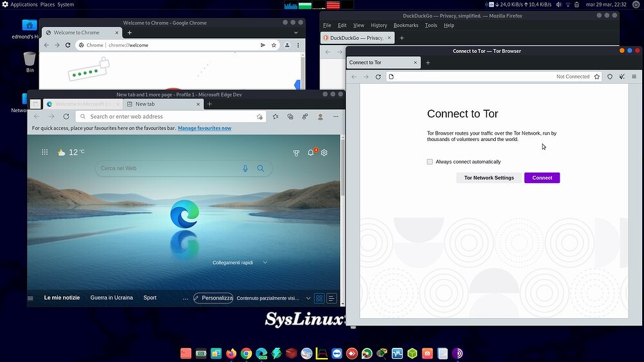Open the Bookmarks menu in Firefox
The height and width of the screenshot is (362, 644).
[406, 25]
